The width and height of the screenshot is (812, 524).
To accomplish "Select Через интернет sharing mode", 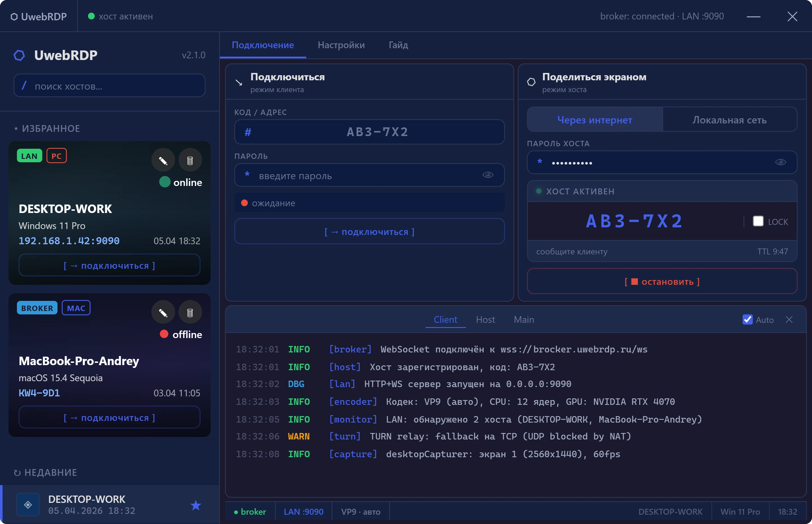I will (x=595, y=120).
